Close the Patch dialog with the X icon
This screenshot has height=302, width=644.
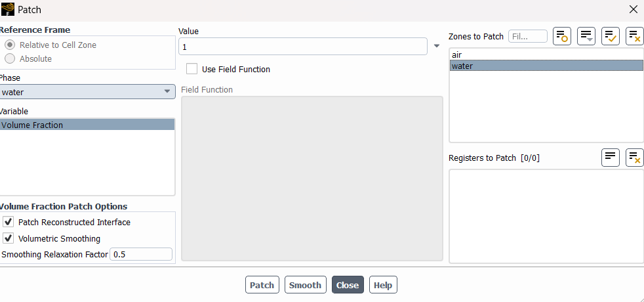(x=634, y=9)
